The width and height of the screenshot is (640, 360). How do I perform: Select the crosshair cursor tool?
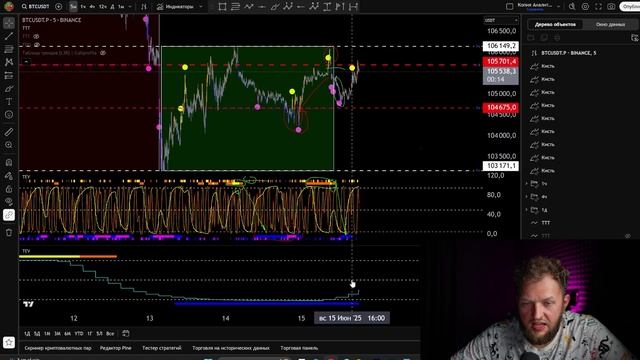9,23
